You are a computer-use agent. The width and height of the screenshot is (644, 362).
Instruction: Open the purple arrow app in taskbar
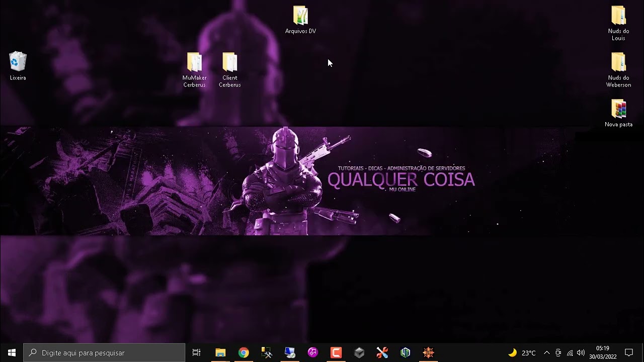point(313,352)
